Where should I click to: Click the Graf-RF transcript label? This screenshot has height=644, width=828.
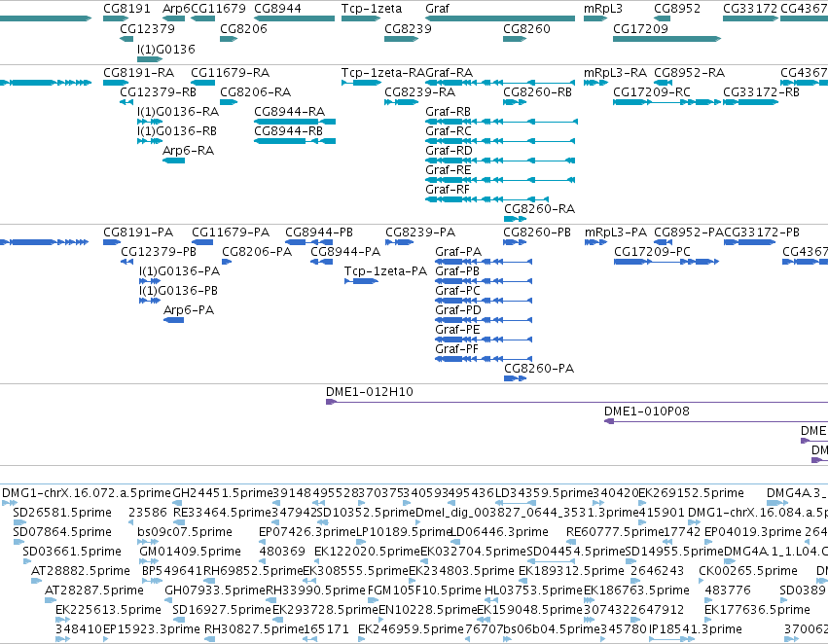point(448,190)
